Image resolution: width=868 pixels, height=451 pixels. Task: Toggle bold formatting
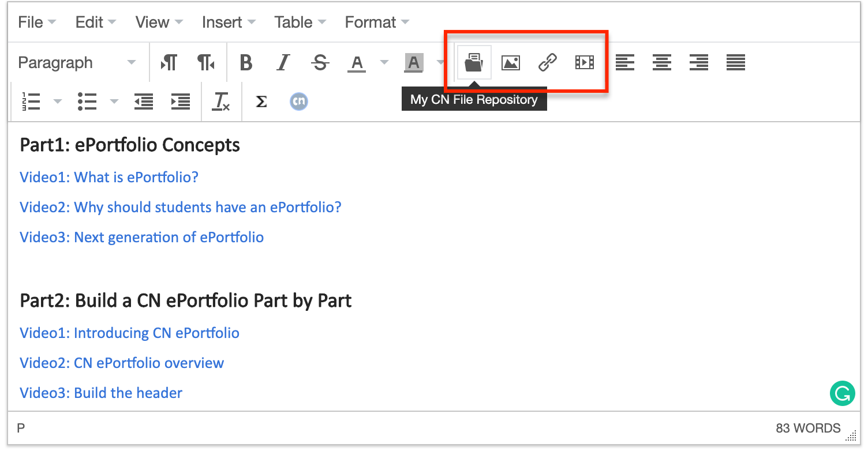point(246,62)
